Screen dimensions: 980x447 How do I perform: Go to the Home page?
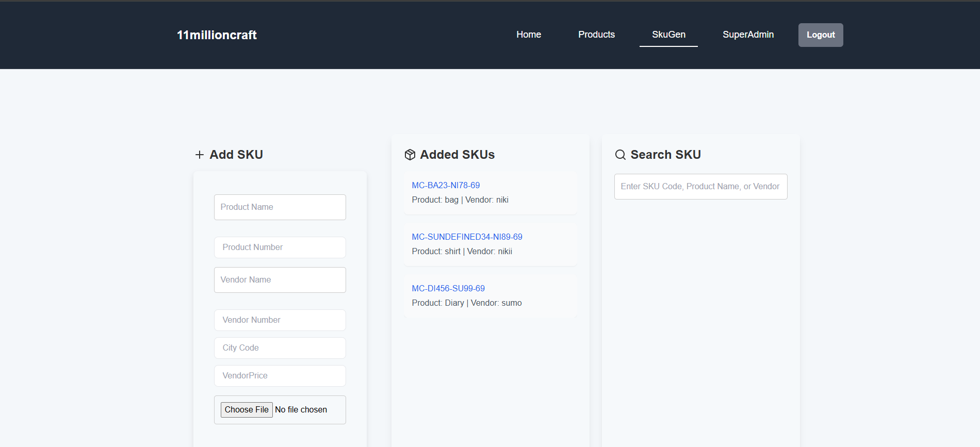coord(529,35)
